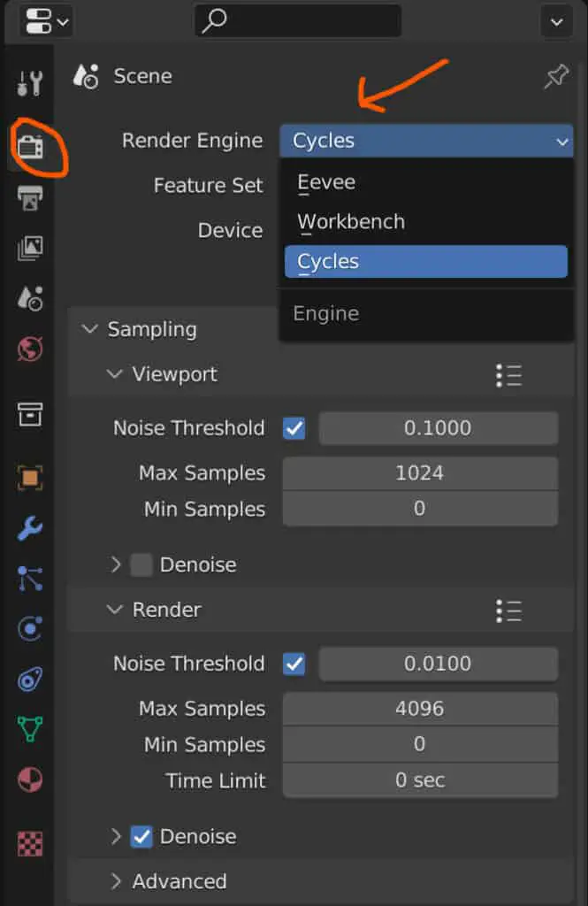Disable the Viewport Noise Threshold checkbox

click(x=294, y=428)
